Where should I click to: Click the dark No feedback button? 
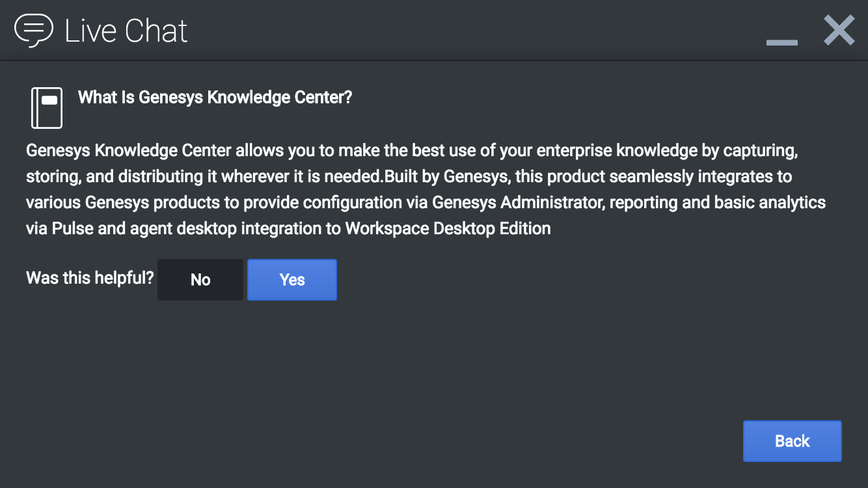(x=200, y=280)
